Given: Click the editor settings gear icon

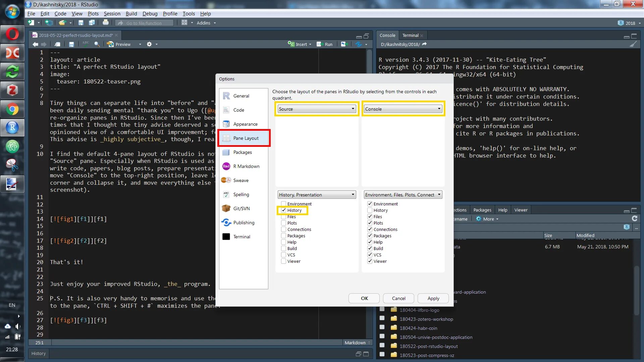Looking at the screenshot, I should click(x=149, y=44).
